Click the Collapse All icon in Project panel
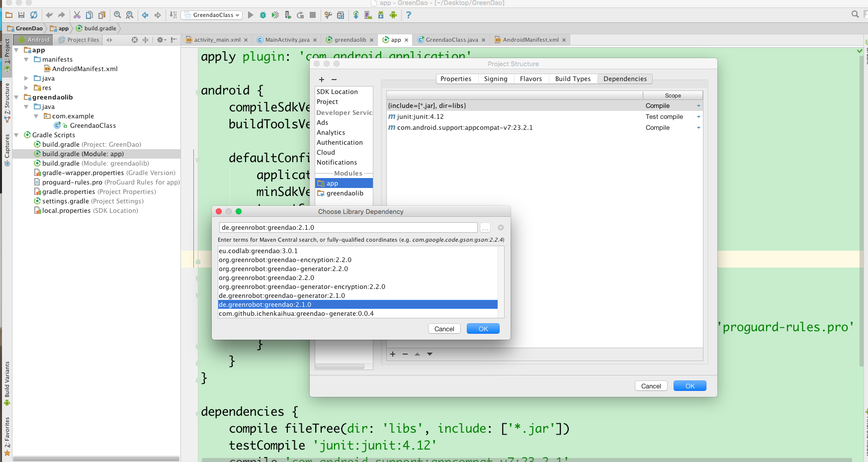 coord(146,40)
